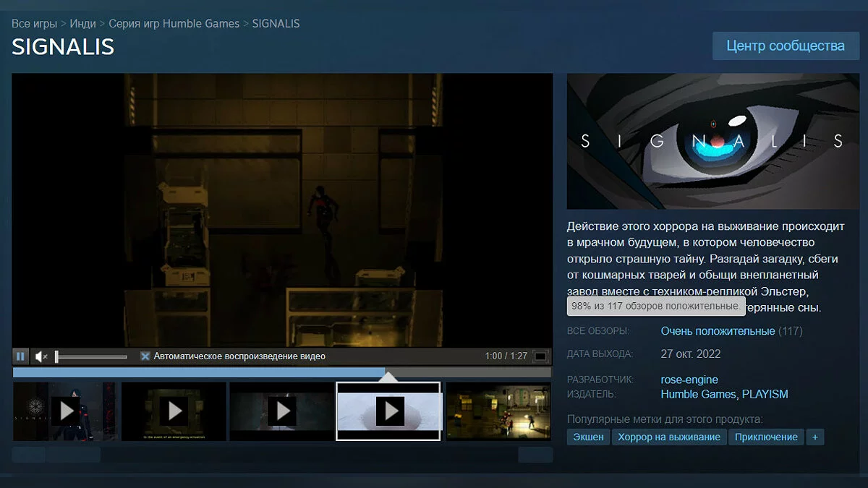Screen dimensions: 868x488
Task: Play first trailer thumbnail with SIGNALIS logo
Action: coord(64,411)
